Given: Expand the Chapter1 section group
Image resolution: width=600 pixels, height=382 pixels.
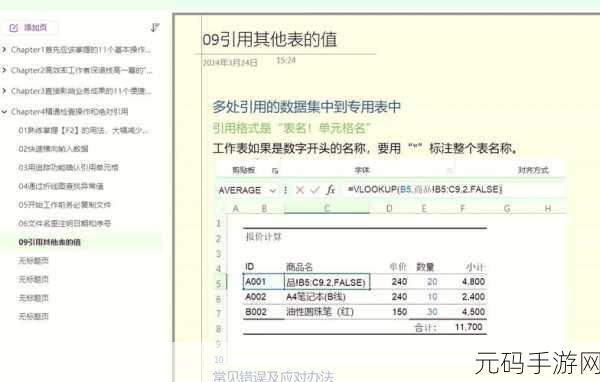Looking at the screenshot, I should click(x=4, y=50).
